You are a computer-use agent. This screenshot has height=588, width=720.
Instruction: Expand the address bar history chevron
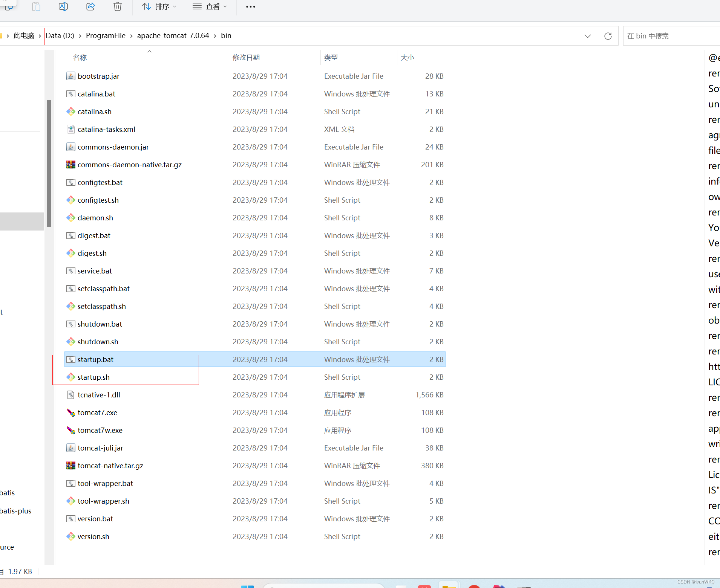(587, 36)
